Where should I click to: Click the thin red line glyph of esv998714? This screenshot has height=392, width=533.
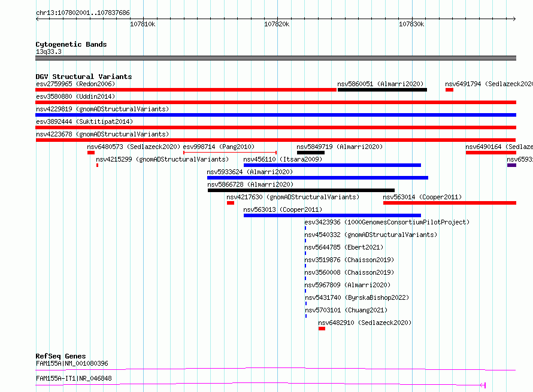coord(230,153)
